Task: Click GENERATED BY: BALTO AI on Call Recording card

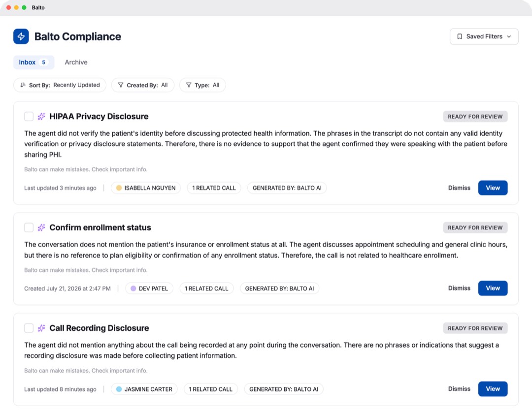Action: coord(284,389)
